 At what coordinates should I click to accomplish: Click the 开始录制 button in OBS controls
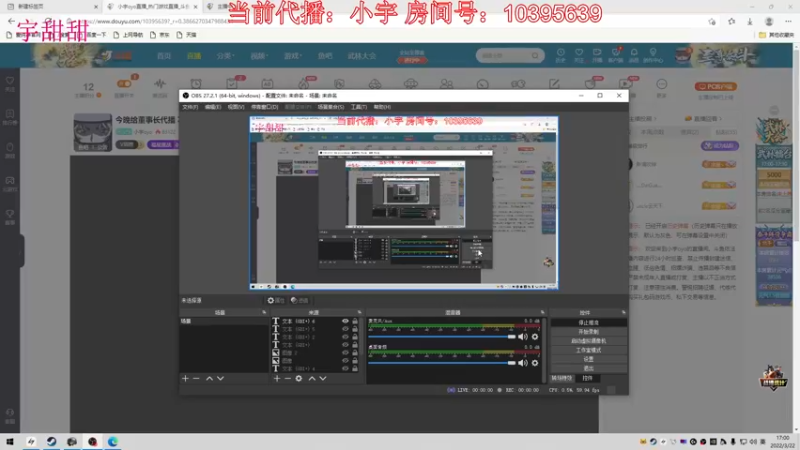coord(589,332)
